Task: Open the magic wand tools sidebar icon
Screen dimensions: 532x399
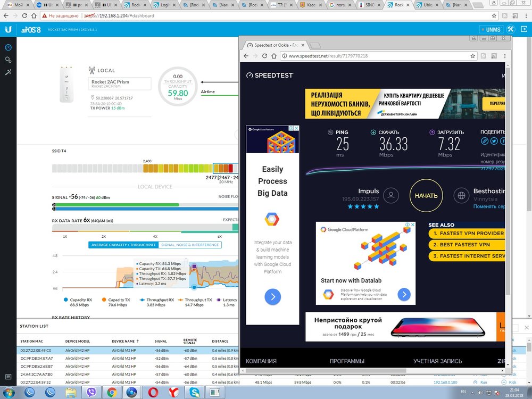Action: point(8,72)
